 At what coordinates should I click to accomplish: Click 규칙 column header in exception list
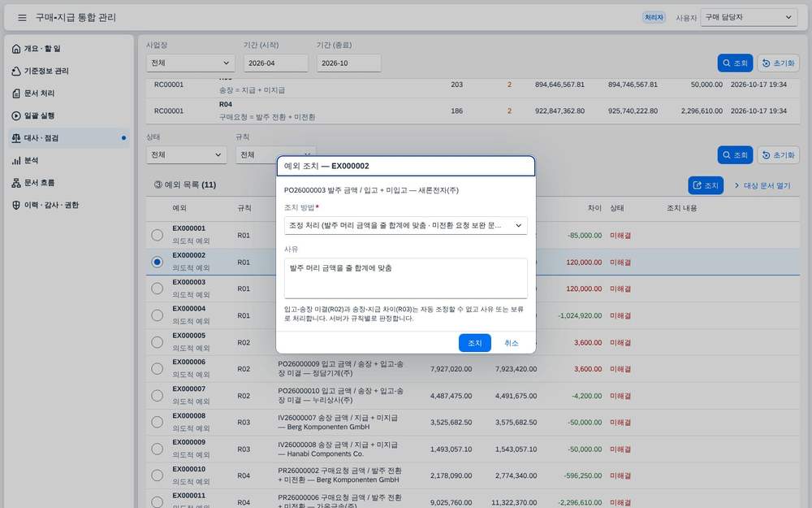point(244,208)
